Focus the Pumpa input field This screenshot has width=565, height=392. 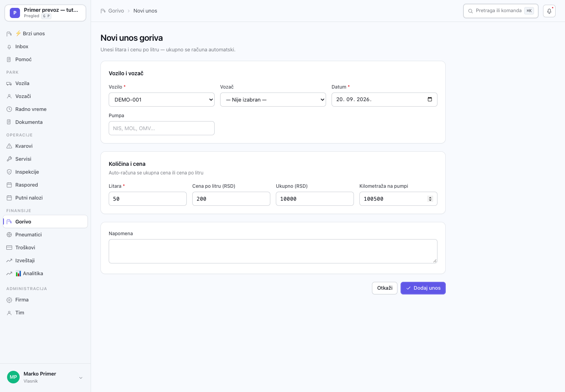(162, 128)
